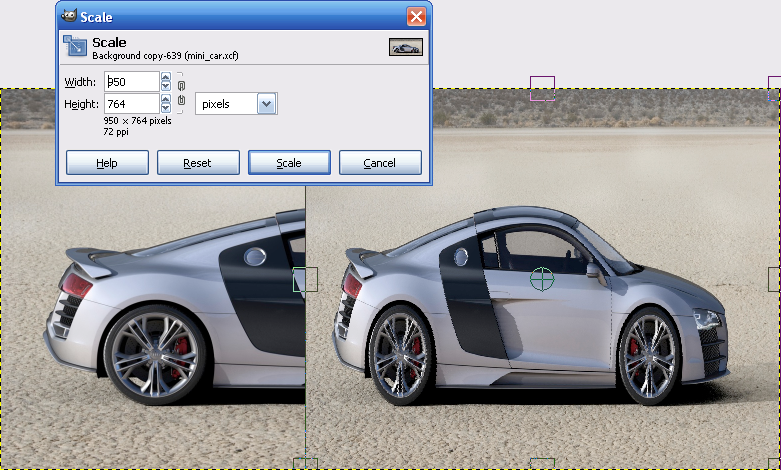Increase Height with the up arrow
This screenshot has height=470, width=781.
tap(166, 99)
